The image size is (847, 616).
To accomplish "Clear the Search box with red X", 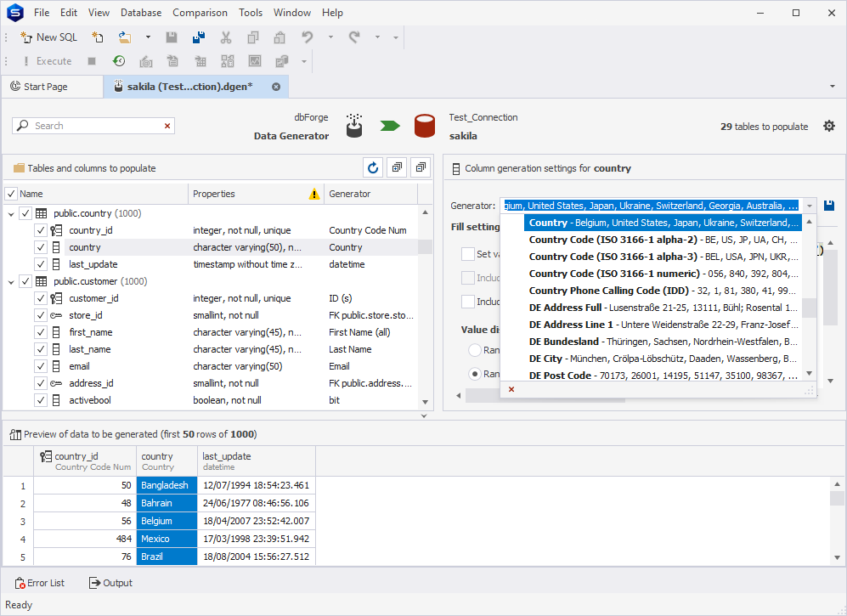I will tap(167, 126).
